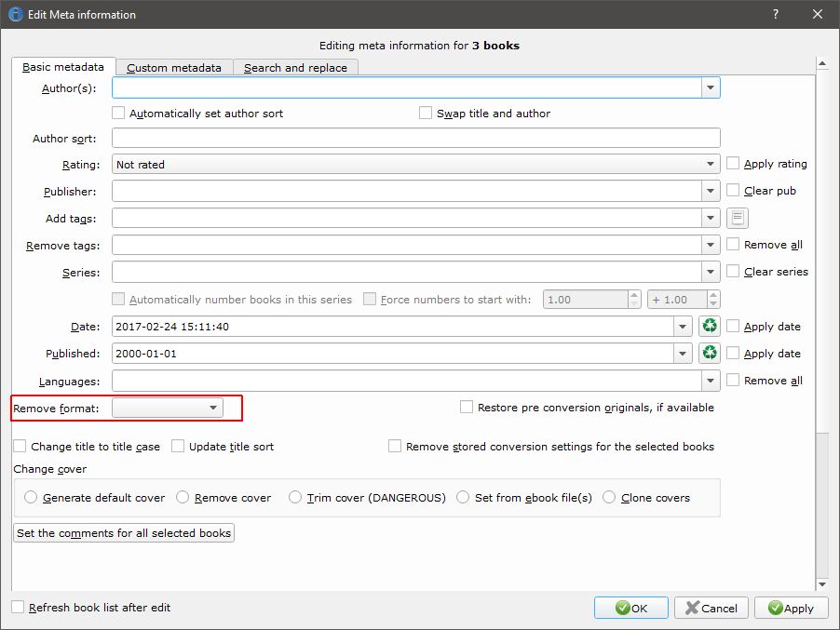Screen dimensions: 840x630
Task: Click the green recycle icon beside Date field
Action: (x=710, y=326)
